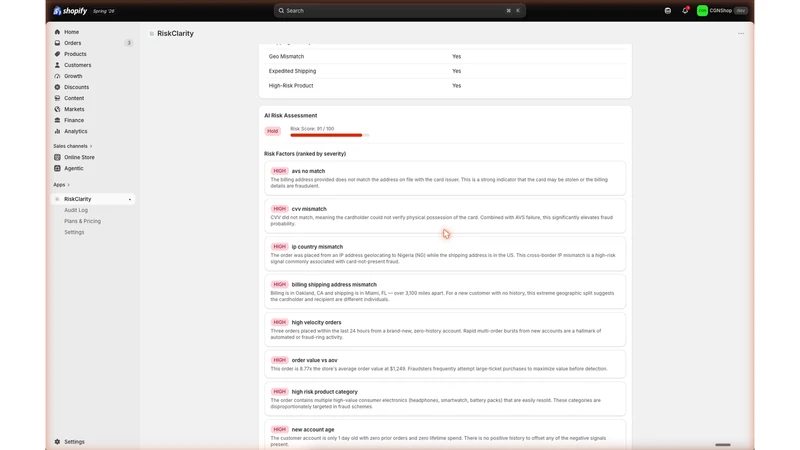Open the Home sidebar icon
The image size is (800, 450).
pyautogui.click(x=57, y=32)
